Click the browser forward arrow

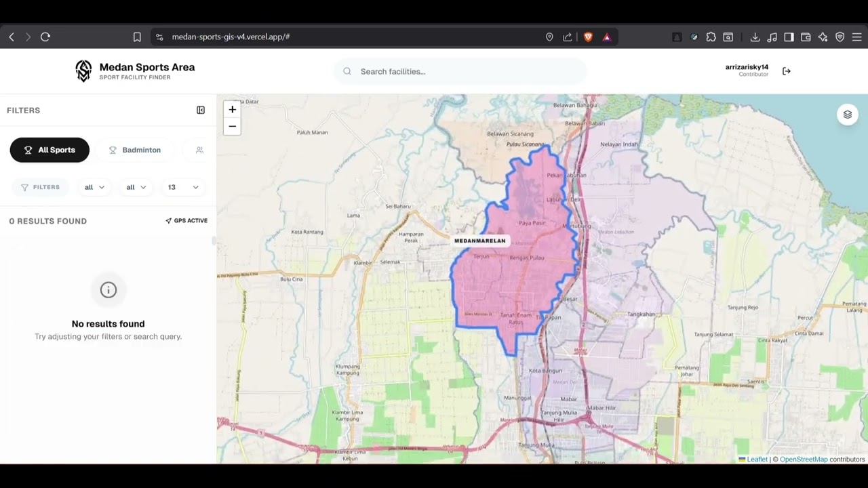pos(28,37)
